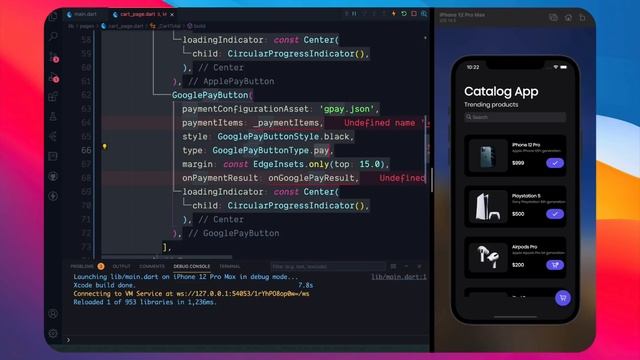Tap the Playstation 5 product thumbnail

pyautogui.click(x=488, y=207)
